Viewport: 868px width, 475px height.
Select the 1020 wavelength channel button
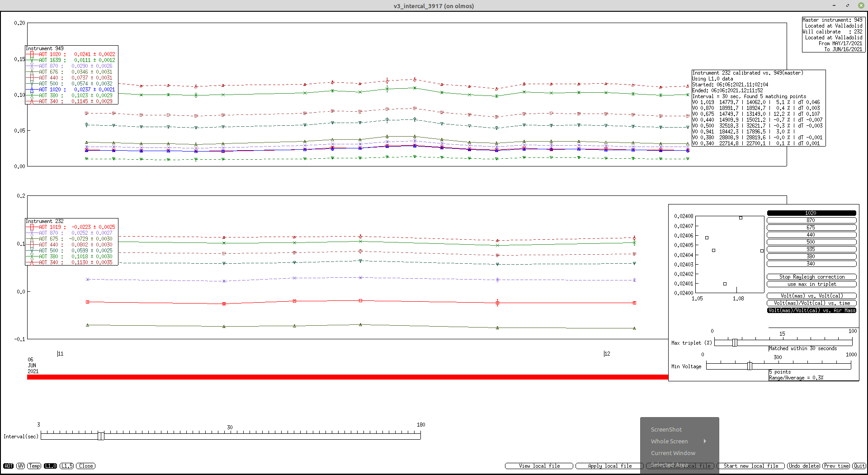point(811,213)
